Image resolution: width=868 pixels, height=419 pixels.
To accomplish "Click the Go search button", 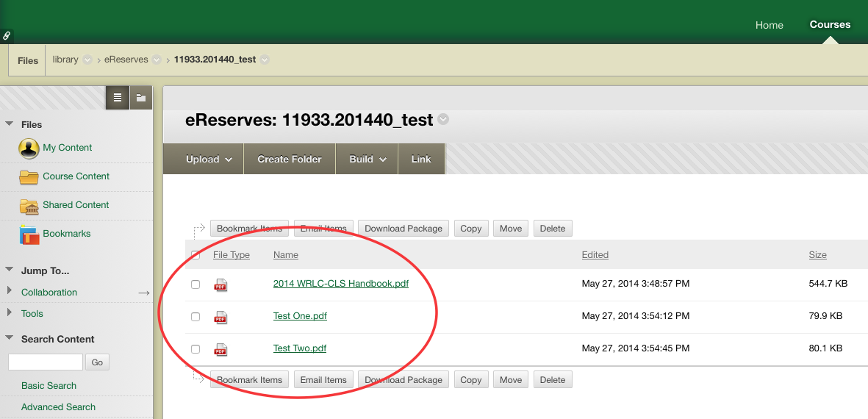I will tap(97, 362).
